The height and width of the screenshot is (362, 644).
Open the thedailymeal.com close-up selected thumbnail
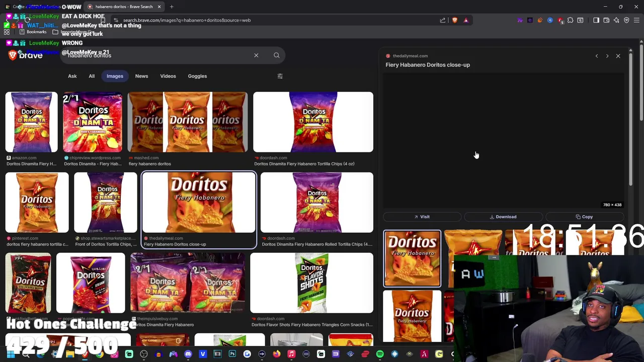(199, 203)
